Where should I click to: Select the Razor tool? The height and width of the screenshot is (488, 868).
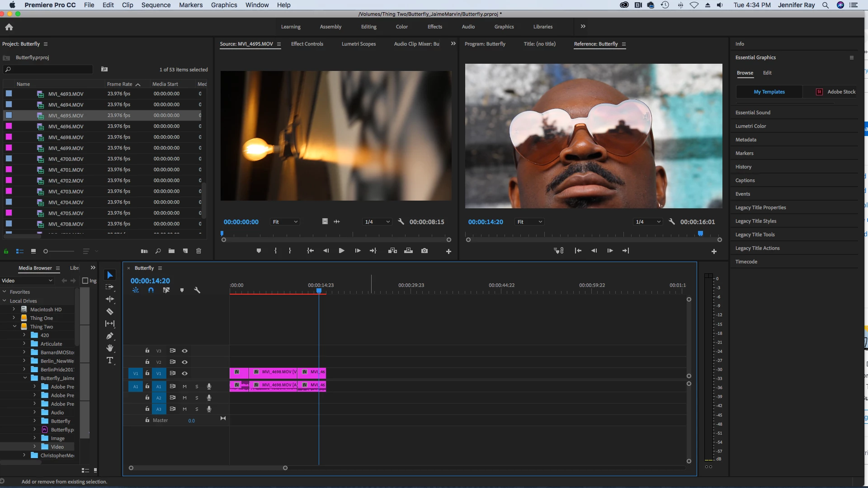tap(110, 311)
